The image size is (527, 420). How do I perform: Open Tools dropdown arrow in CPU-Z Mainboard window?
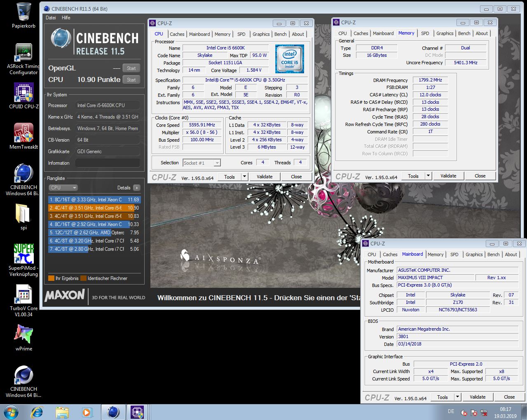(x=457, y=397)
